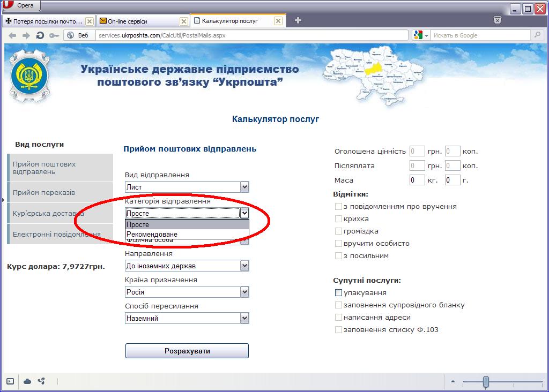Click the address bar URL field
Viewport: 549px width, 392px height.
[252, 35]
